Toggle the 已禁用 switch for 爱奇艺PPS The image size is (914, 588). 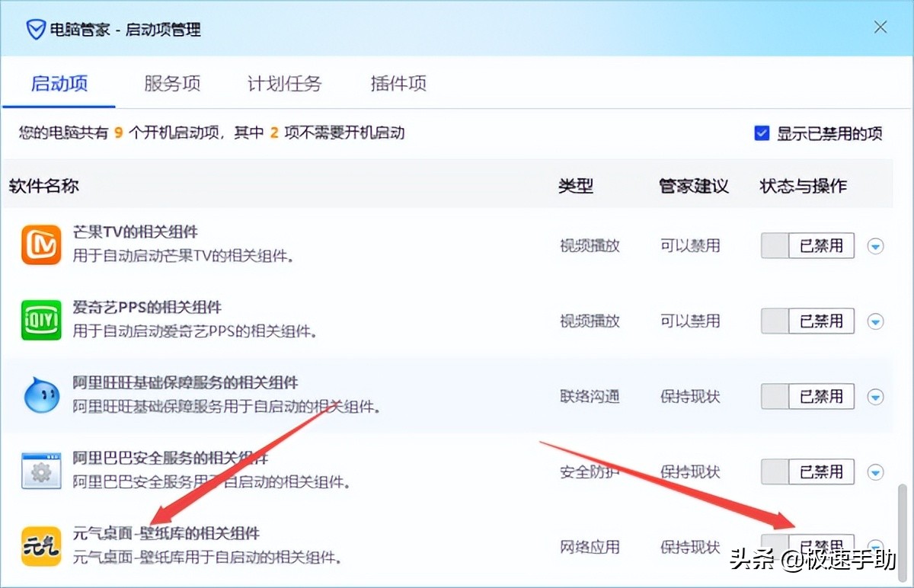click(x=807, y=321)
